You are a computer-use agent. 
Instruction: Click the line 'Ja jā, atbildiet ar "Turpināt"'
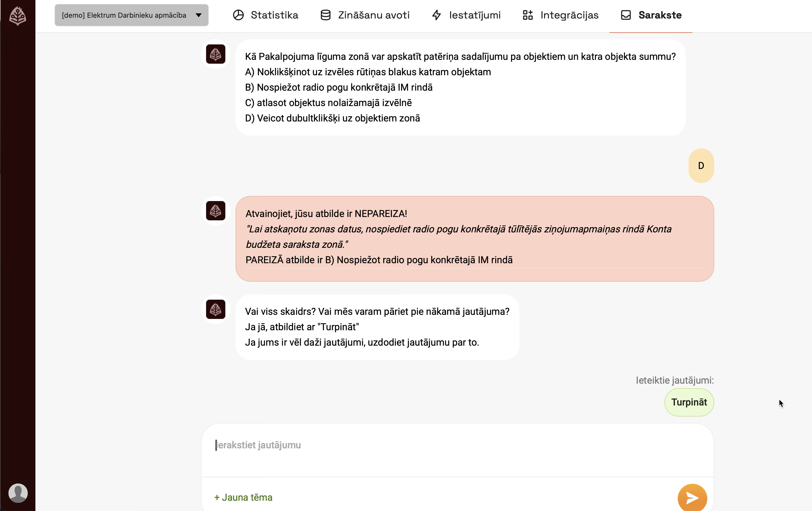pos(302,327)
